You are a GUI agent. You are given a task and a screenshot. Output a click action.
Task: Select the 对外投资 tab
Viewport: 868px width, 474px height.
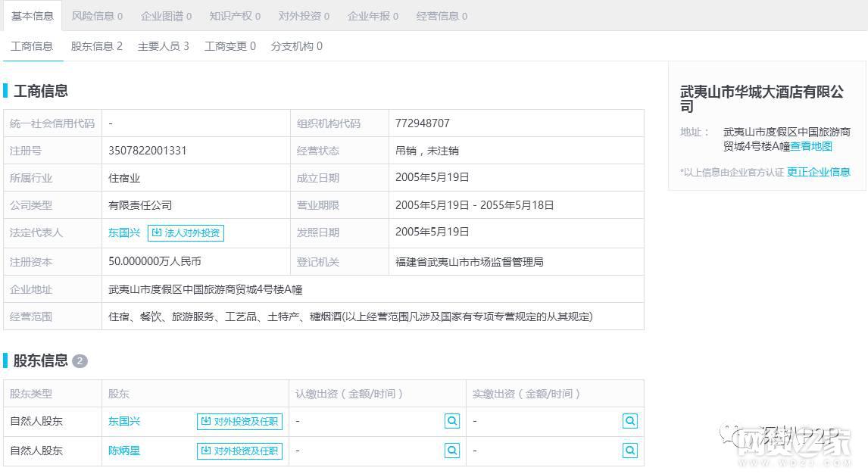(x=304, y=16)
